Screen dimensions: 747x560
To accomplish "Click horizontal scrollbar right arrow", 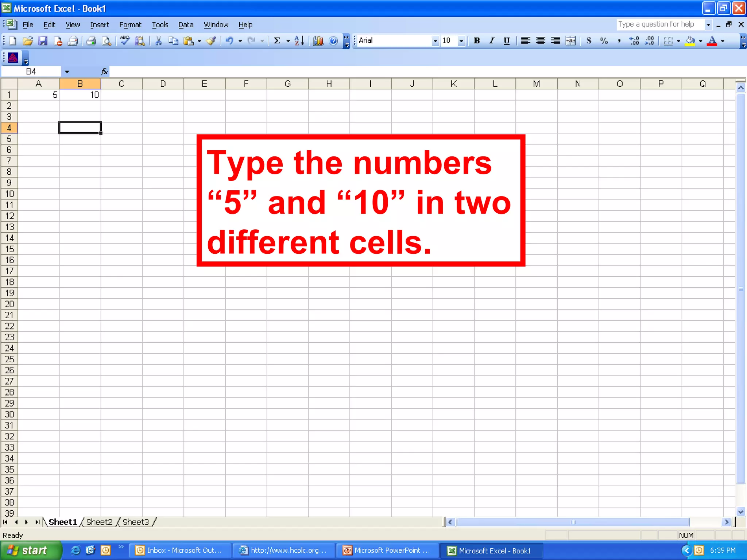I will [726, 522].
